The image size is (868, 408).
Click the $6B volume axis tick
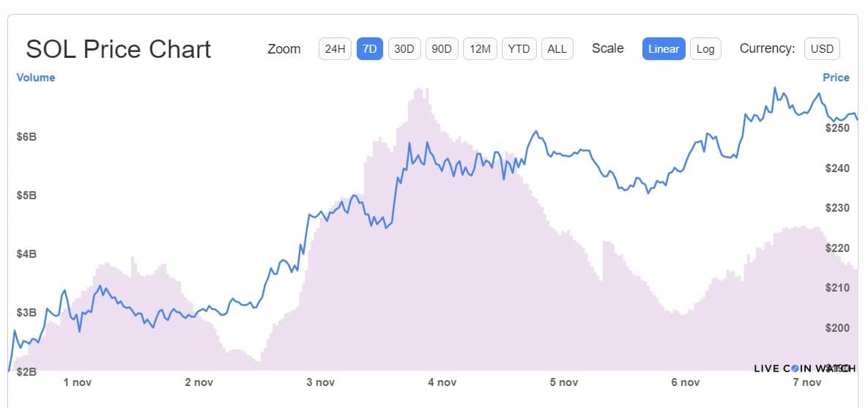point(29,137)
